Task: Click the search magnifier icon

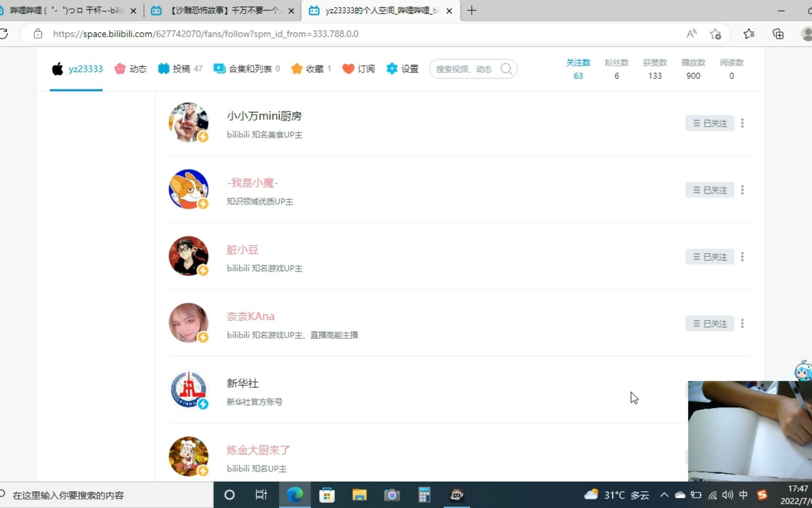Action: [506, 69]
